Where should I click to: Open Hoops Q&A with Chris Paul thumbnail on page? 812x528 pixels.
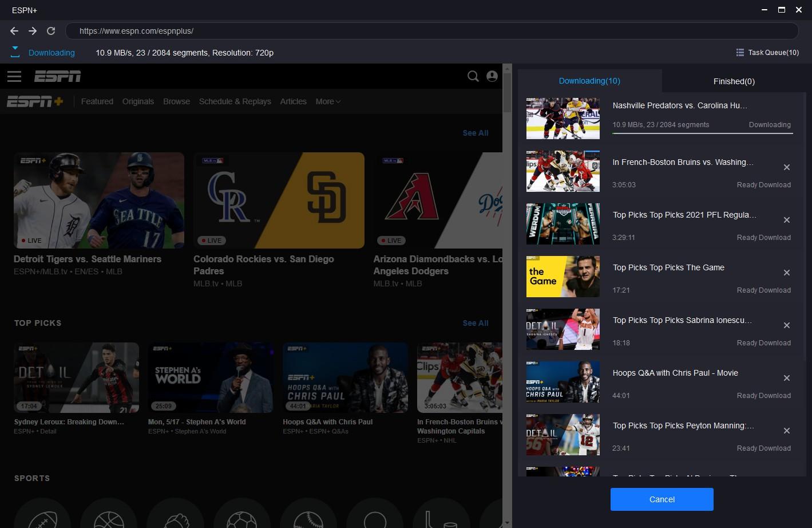[345, 378]
